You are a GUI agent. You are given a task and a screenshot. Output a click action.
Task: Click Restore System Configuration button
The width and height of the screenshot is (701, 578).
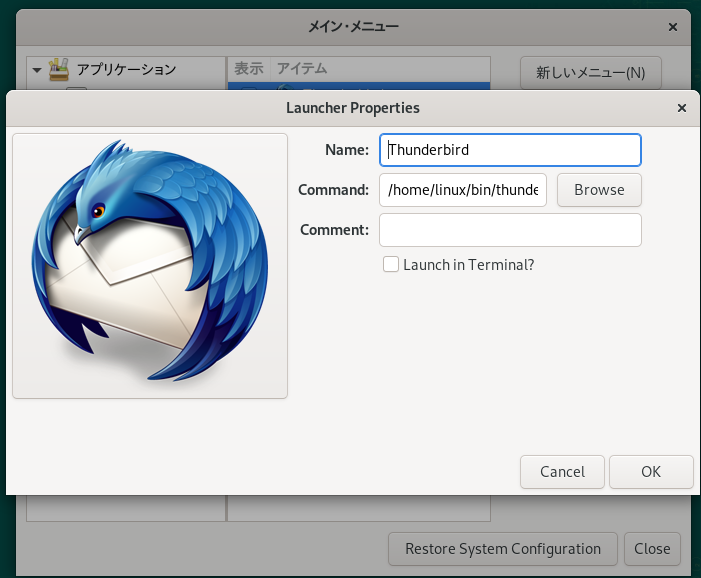pyautogui.click(x=503, y=548)
